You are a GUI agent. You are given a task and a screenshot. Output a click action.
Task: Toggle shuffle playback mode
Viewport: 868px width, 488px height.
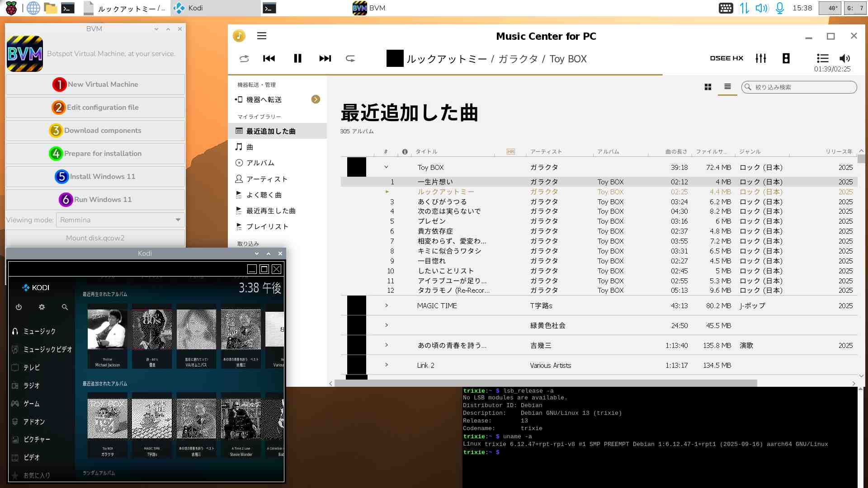[x=244, y=58]
